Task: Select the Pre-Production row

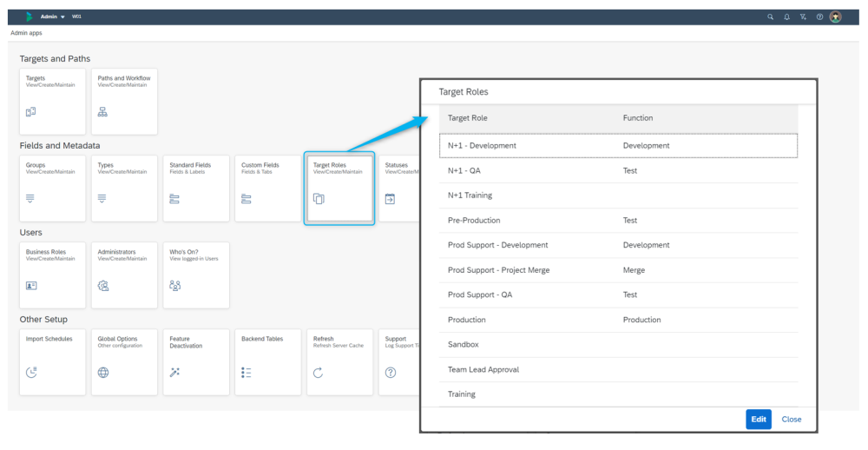Action: click(x=618, y=221)
